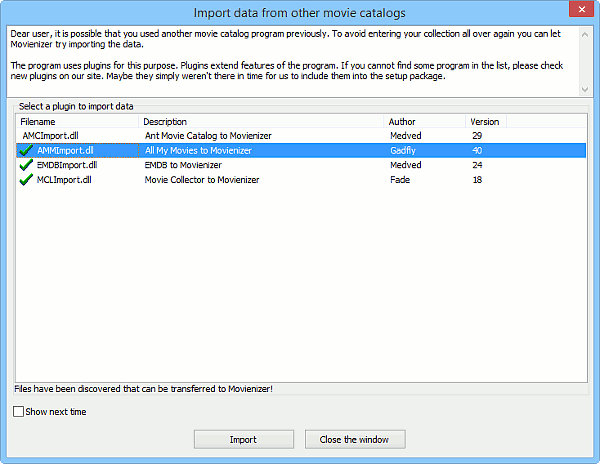Click author 'Fade' cell
600x464 pixels.
[x=400, y=180]
